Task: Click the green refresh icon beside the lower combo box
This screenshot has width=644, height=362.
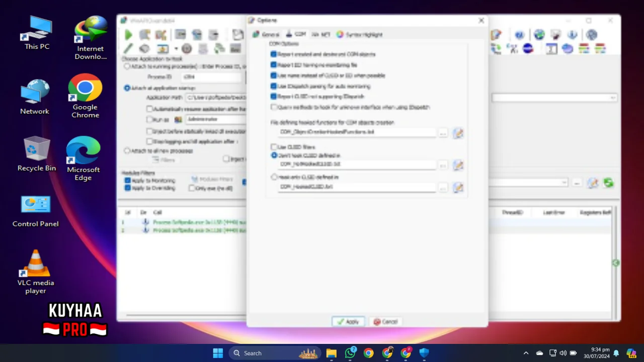Action: click(x=608, y=183)
